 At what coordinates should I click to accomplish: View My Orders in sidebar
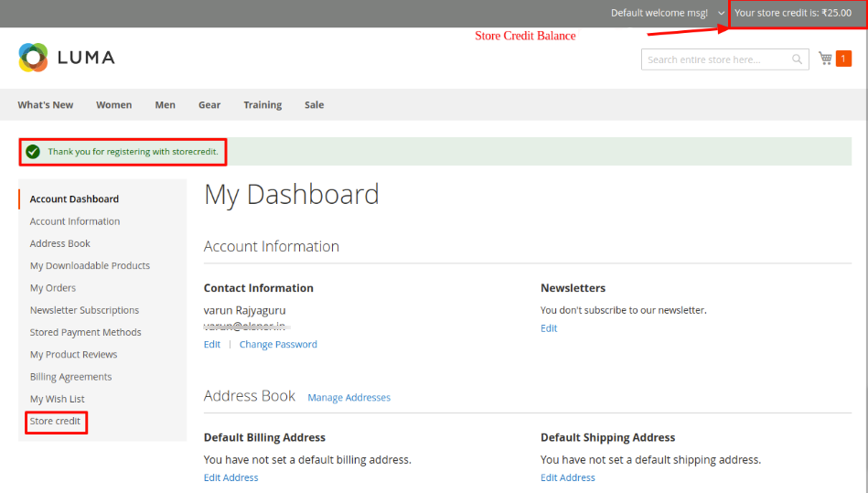point(53,288)
